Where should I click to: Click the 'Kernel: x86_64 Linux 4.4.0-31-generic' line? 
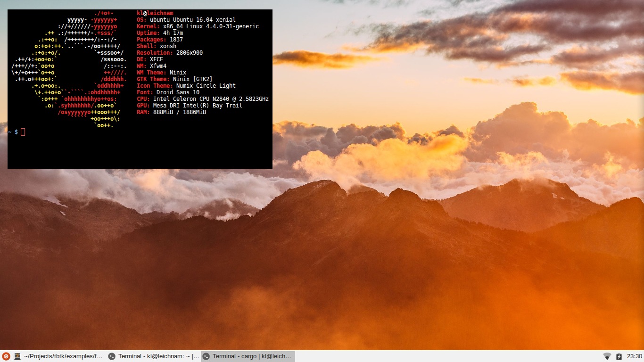198,26
